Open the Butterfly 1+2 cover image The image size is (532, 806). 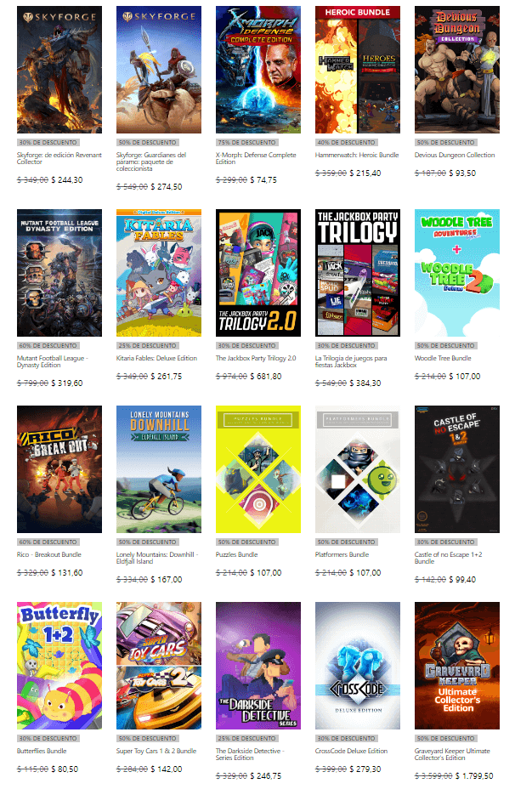[x=59, y=666]
